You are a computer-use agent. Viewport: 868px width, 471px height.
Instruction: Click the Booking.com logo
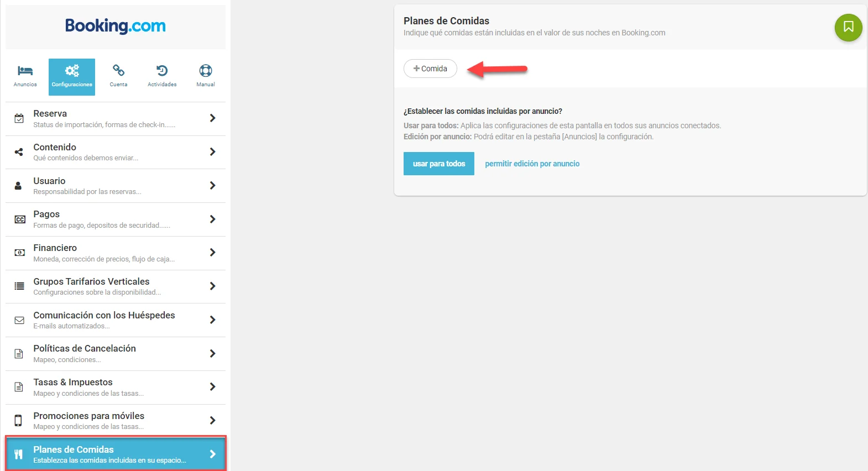coord(115,26)
